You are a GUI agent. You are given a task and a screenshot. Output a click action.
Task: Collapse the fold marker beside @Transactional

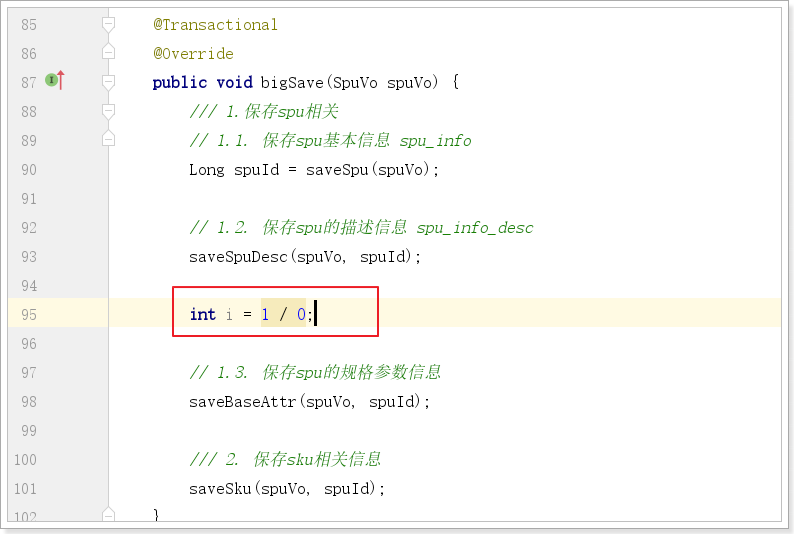pyautogui.click(x=108, y=24)
